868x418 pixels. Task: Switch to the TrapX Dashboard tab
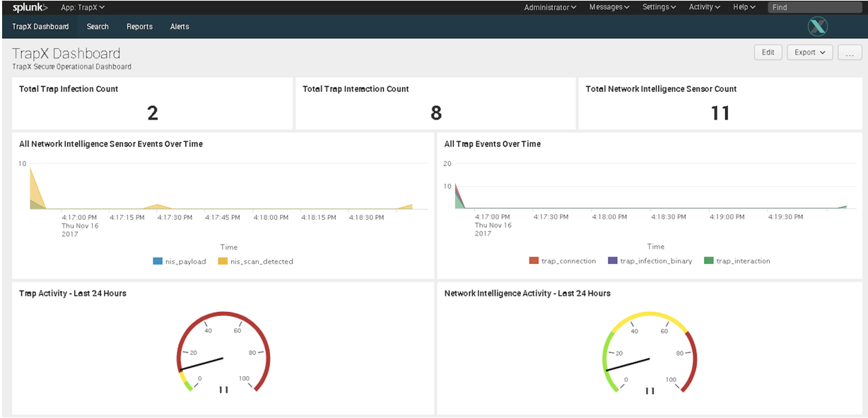40,27
